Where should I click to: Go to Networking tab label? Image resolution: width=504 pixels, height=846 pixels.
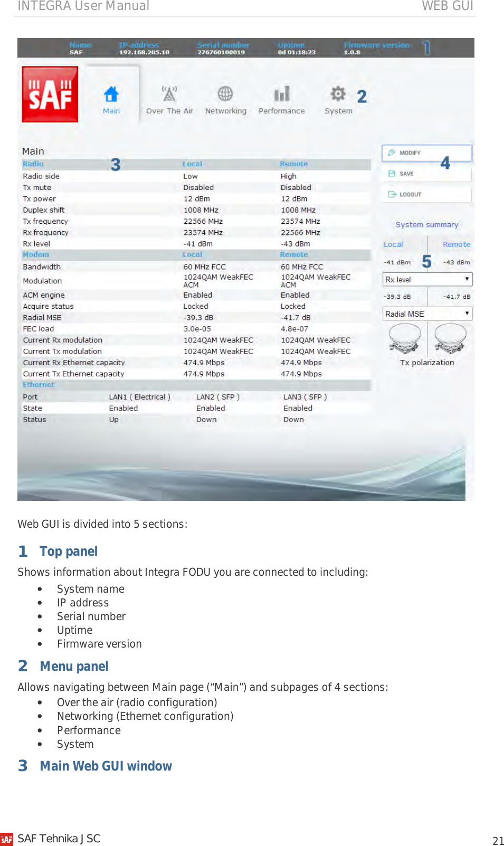(x=226, y=111)
